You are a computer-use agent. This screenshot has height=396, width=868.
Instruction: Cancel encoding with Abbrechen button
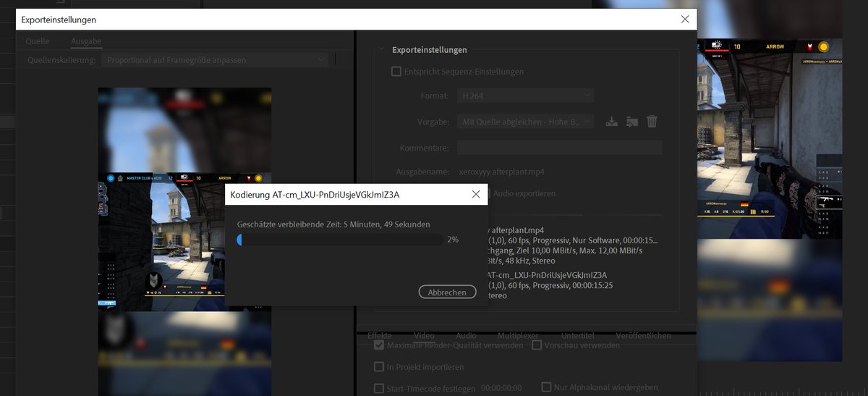click(447, 292)
